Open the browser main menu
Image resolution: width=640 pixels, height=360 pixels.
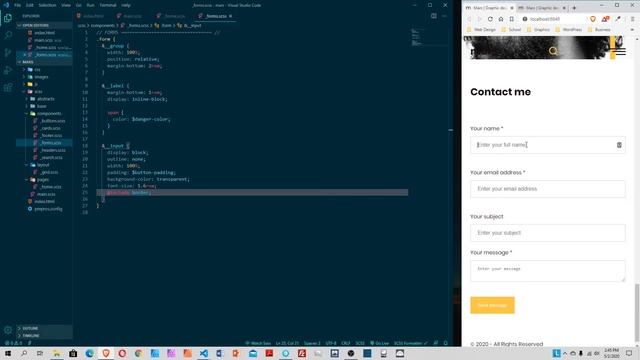pyautogui.click(x=632, y=19)
